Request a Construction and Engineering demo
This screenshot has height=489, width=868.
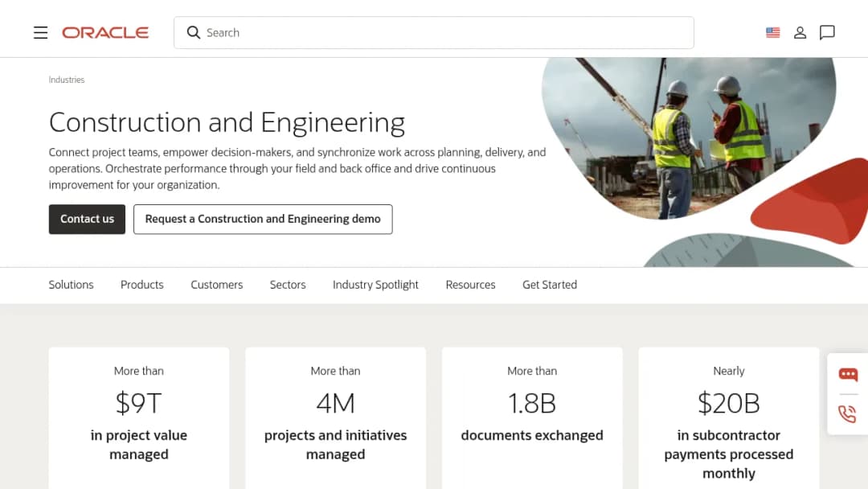click(x=263, y=220)
